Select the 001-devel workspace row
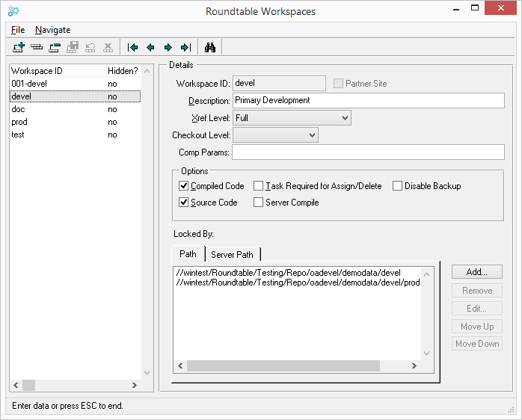Image resolution: width=522 pixels, height=420 pixels. [76, 84]
